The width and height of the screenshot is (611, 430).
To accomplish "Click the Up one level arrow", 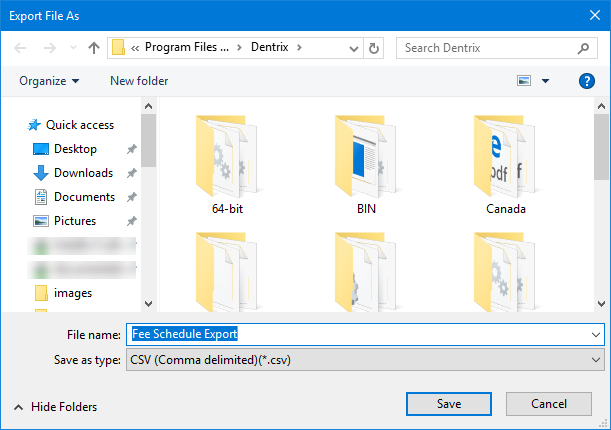I will tap(94, 47).
